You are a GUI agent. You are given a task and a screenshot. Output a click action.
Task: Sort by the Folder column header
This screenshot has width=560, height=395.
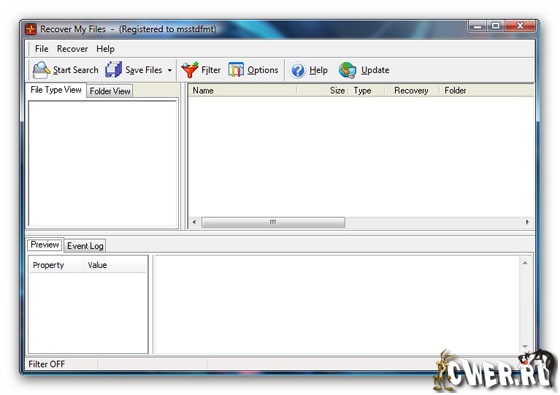pyautogui.click(x=487, y=91)
